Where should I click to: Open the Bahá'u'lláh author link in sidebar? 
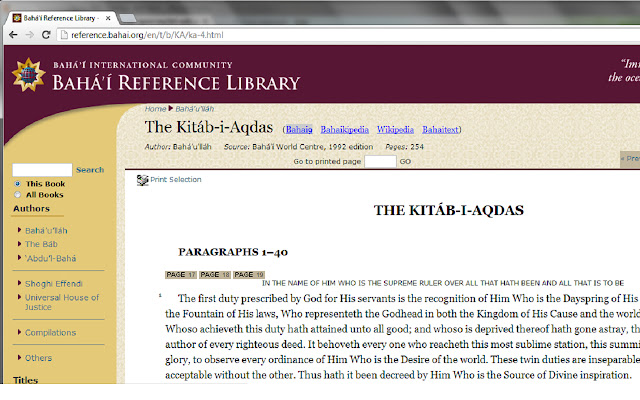pyautogui.click(x=46, y=231)
